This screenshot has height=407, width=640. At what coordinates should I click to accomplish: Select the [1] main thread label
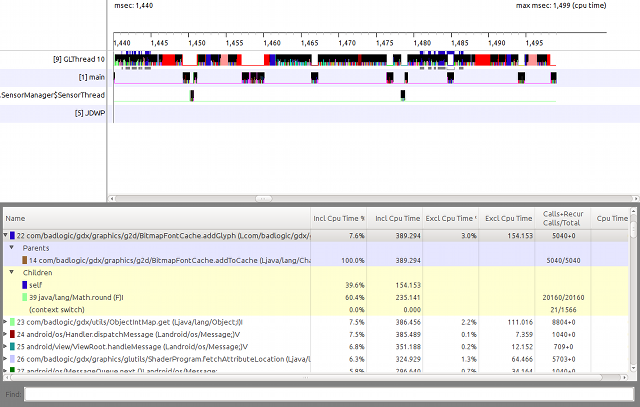click(x=92, y=77)
